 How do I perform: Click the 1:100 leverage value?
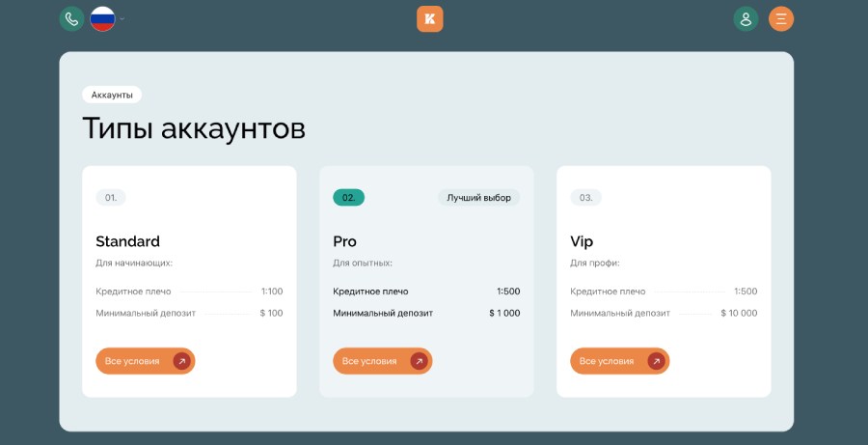(272, 291)
